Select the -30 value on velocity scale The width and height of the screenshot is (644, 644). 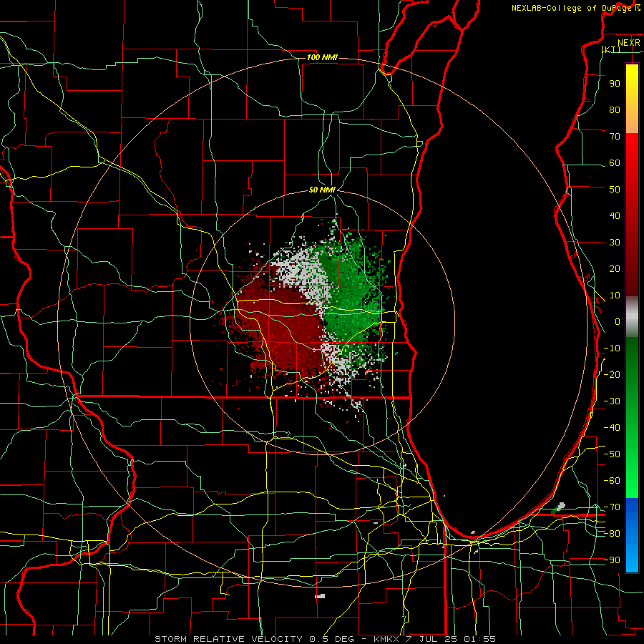pyautogui.click(x=612, y=401)
